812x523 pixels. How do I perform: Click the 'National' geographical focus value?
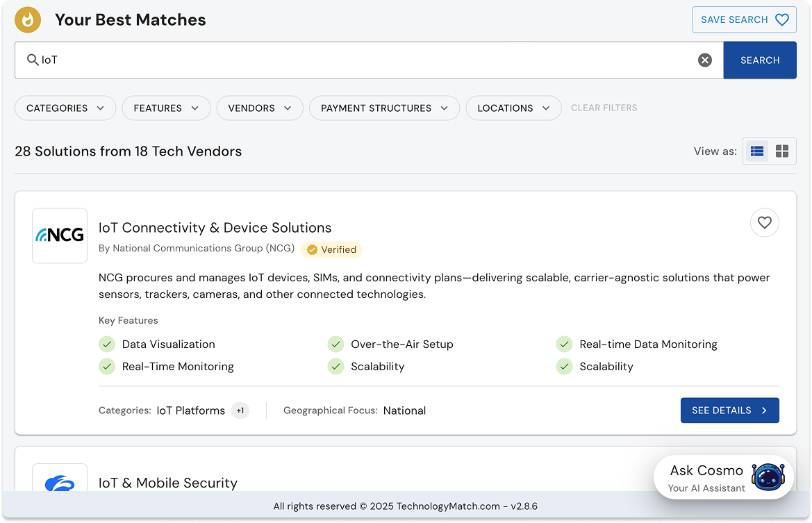(404, 410)
